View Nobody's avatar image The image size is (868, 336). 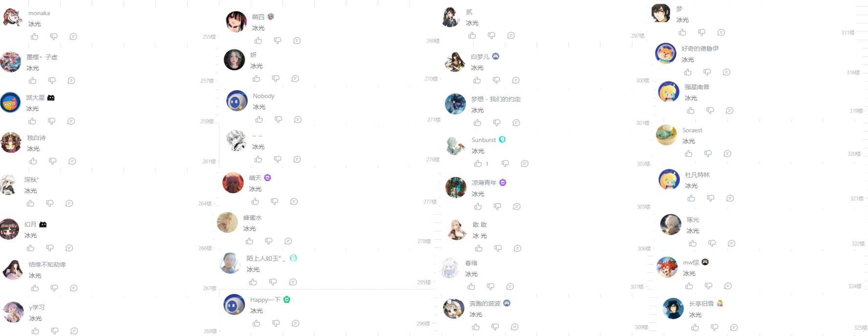(237, 101)
